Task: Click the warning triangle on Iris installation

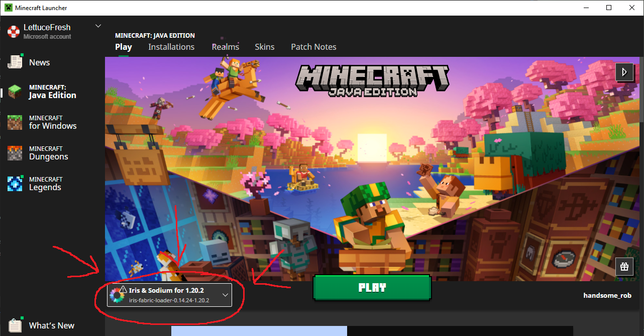Action: (x=123, y=290)
